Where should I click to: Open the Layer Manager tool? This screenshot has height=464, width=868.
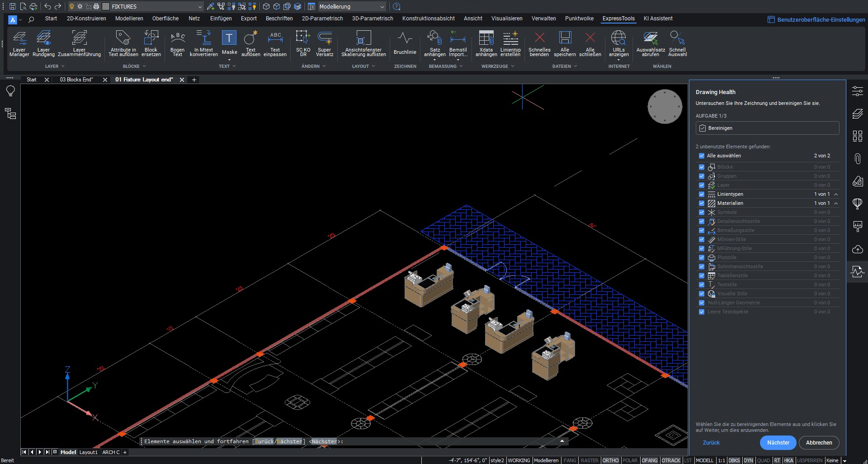click(x=19, y=43)
